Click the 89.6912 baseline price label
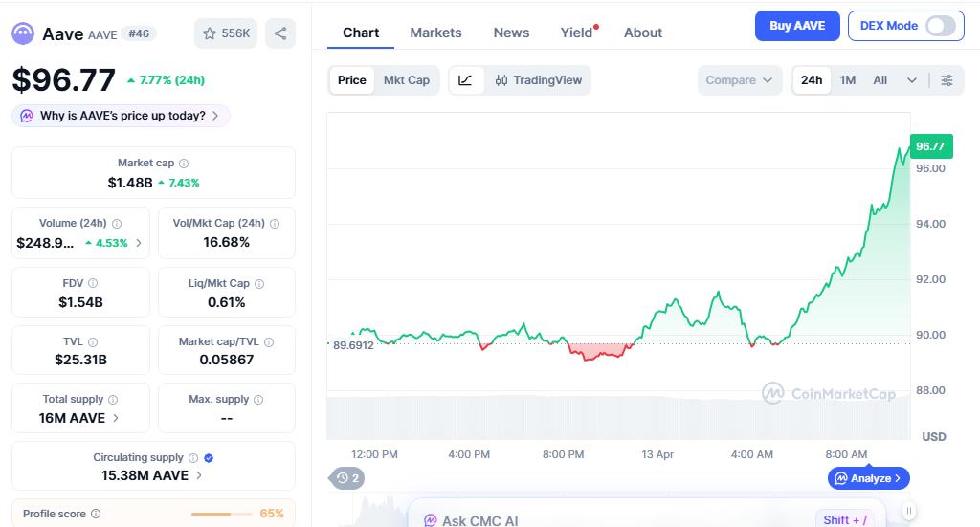Screen dimensions: 980x527 [353, 345]
